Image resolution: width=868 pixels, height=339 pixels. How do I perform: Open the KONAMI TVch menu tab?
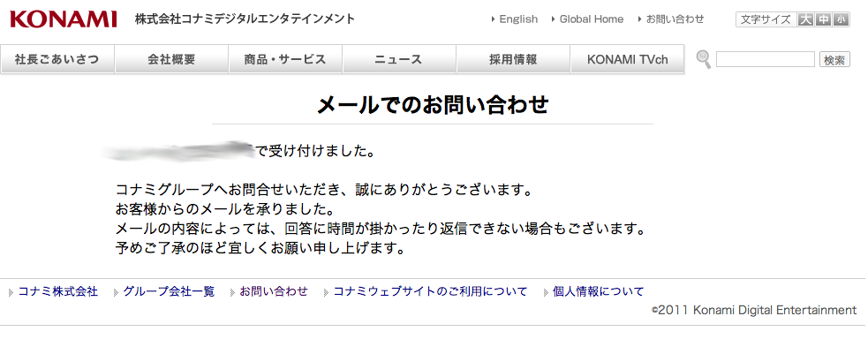(x=627, y=60)
